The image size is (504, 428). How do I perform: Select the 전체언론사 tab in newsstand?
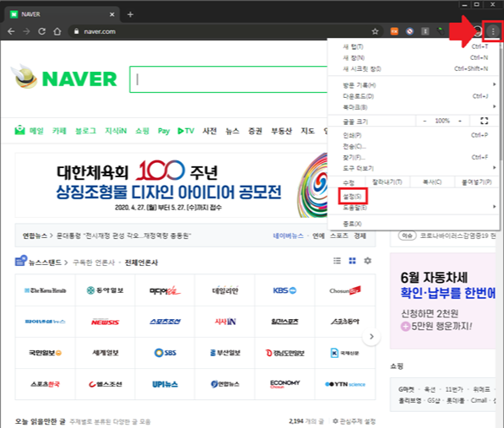pos(142,263)
